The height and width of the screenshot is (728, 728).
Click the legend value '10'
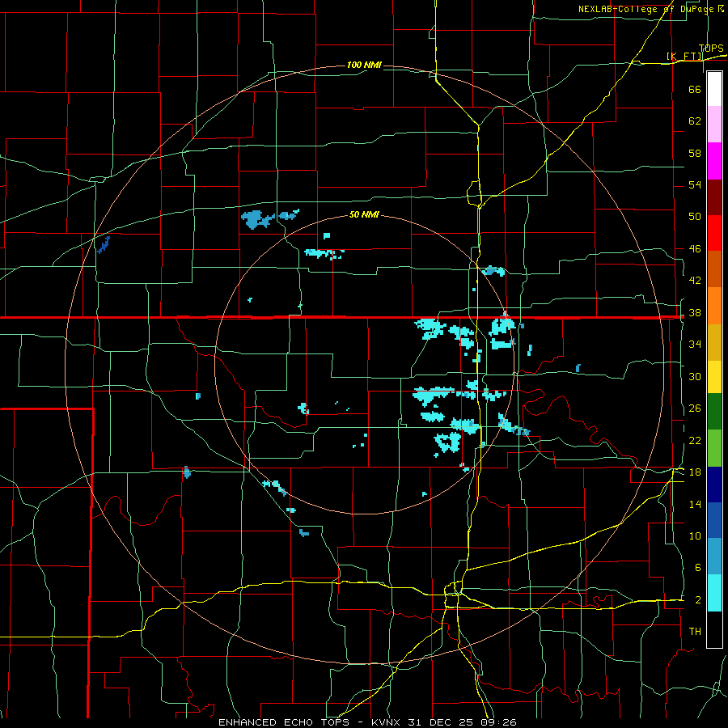tap(695, 535)
